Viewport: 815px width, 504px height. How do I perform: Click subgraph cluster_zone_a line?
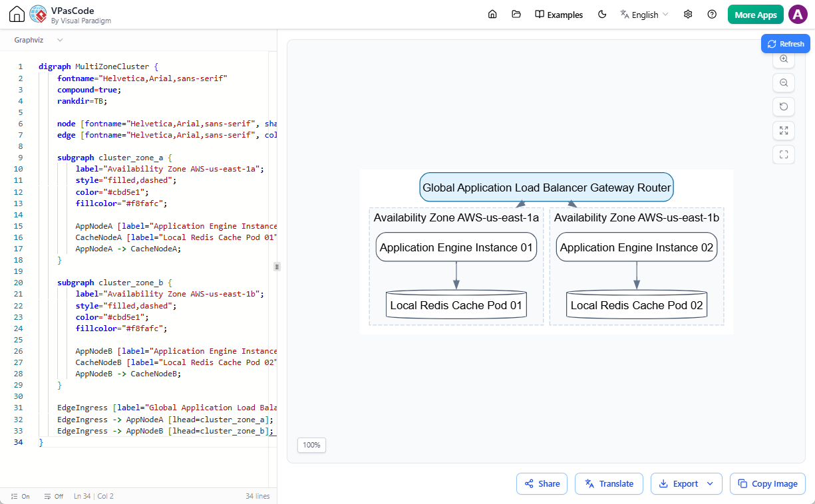pos(114,158)
